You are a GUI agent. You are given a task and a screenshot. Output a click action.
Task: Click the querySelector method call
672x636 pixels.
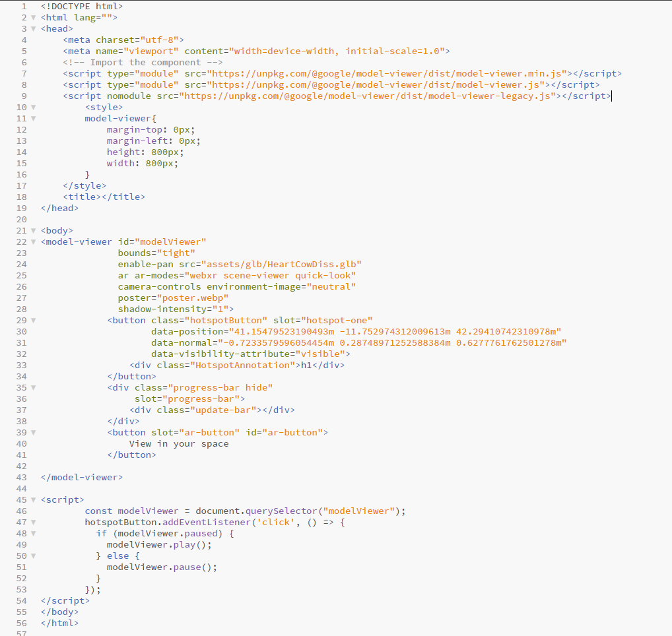point(281,511)
